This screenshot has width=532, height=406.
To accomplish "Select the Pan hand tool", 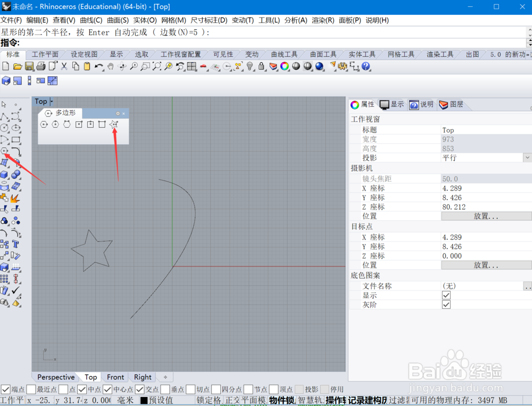I will click(110, 66).
